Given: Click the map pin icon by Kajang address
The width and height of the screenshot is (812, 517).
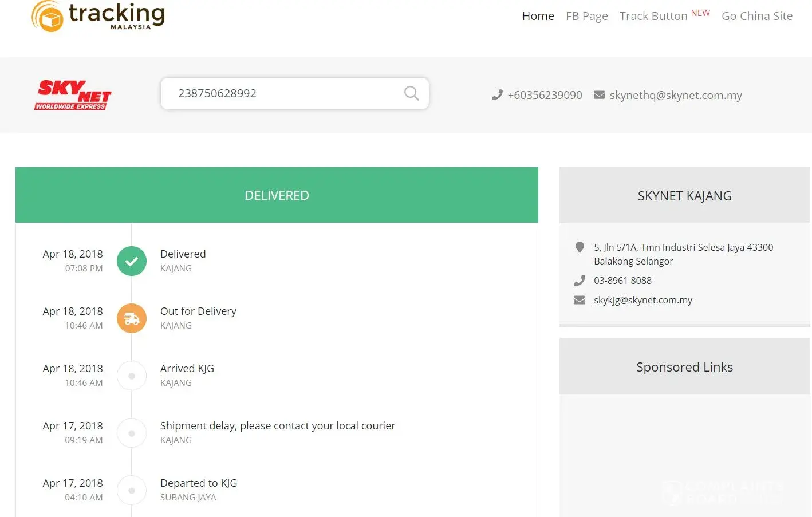Looking at the screenshot, I should click(x=580, y=247).
